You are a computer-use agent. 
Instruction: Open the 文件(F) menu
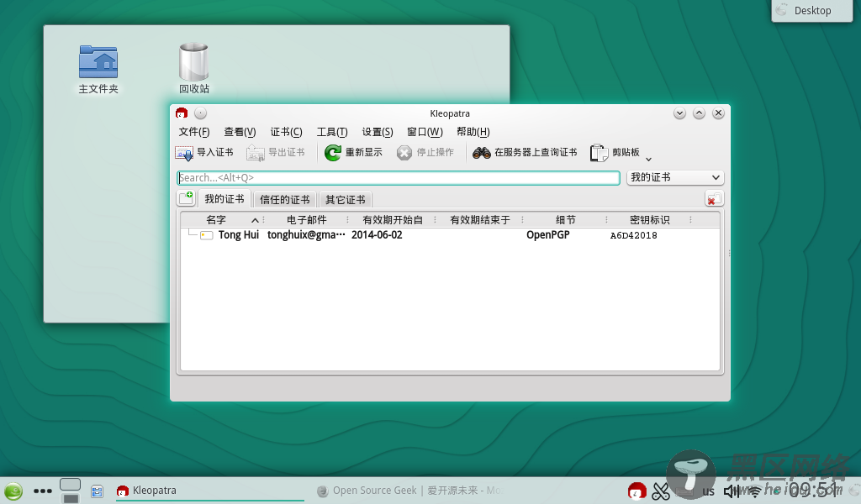coord(194,132)
